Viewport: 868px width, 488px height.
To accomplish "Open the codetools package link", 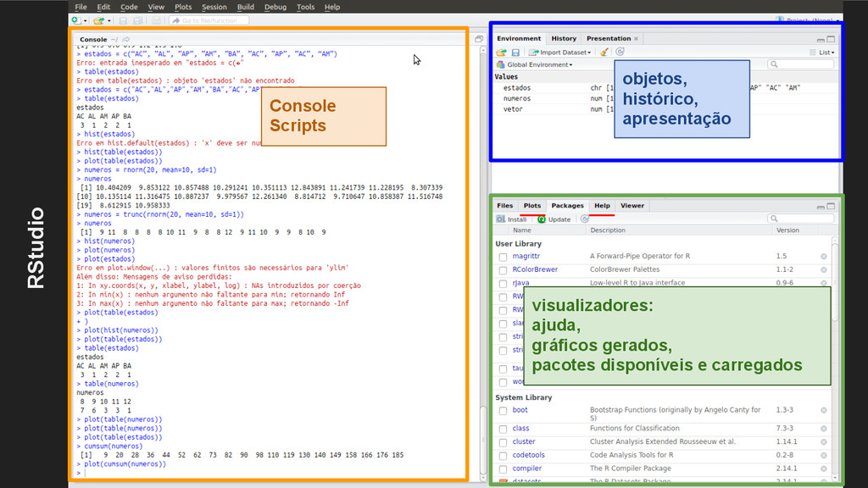I will tap(528, 455).
